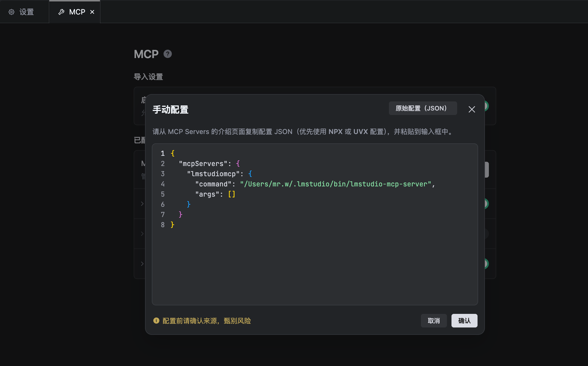The width and height of the screenshot is (588, 366).
Task: Open the 原始配置 (JSON) view
Action: pyautogui.click(x=423, y=108)
